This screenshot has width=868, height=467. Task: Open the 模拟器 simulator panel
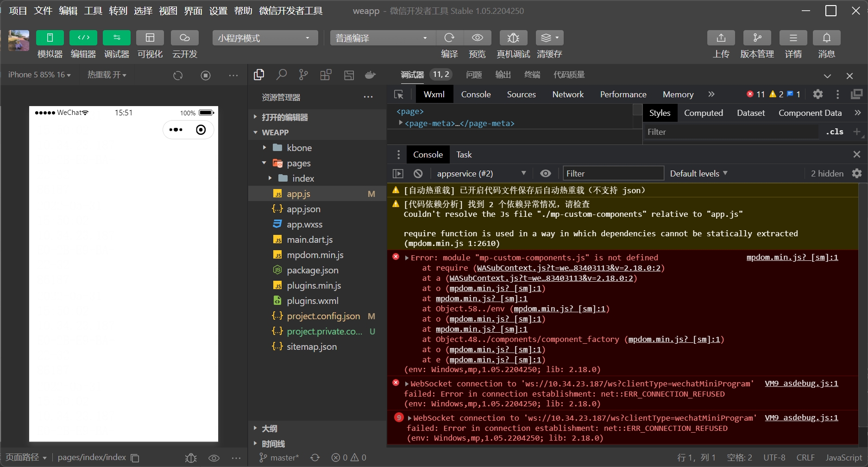(x=50, y=44)
